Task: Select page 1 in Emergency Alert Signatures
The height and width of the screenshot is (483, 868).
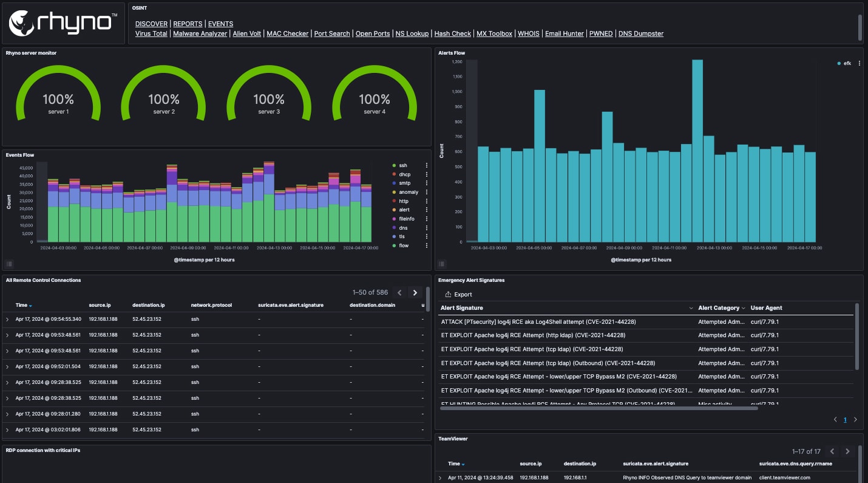Action: tap(845, 419)
